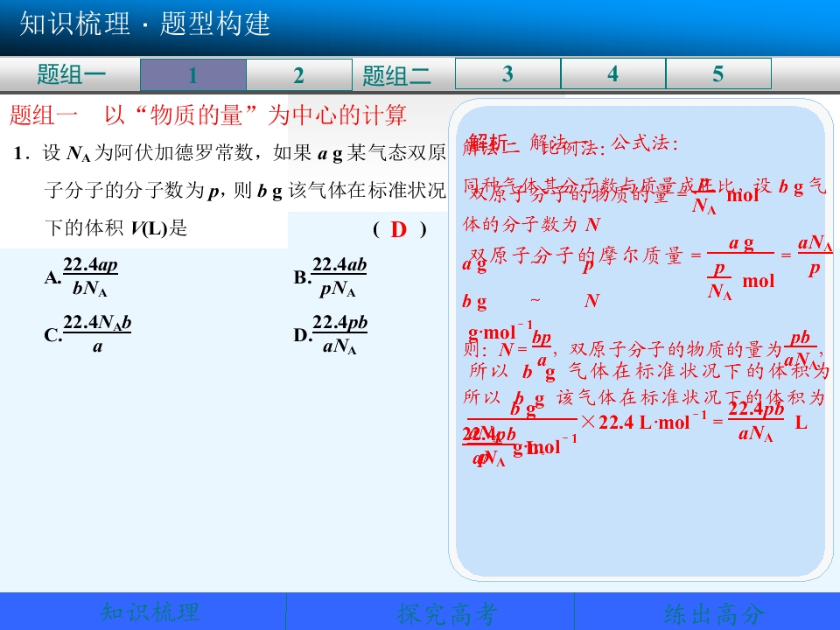Click the red 题组一 section heading
The height and width of the screenshot is (630, 840).
pos(208,115)
